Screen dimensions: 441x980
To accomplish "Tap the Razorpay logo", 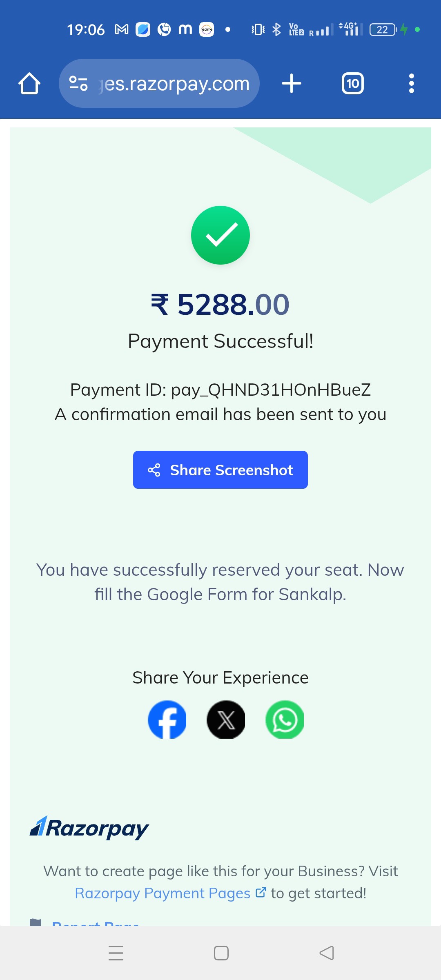I will pyautogui.click(x=89, y=828).
